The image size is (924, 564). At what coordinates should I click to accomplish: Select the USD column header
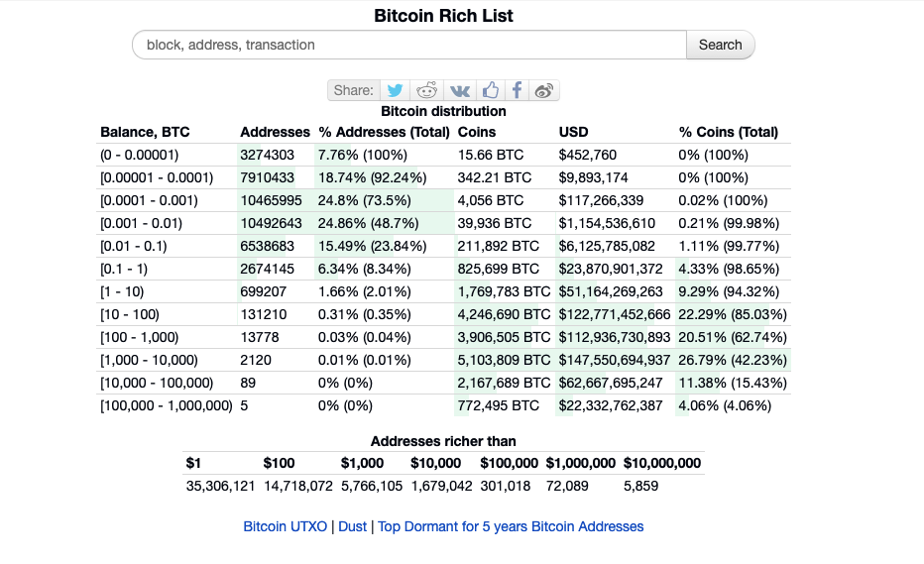click(574, 132)
